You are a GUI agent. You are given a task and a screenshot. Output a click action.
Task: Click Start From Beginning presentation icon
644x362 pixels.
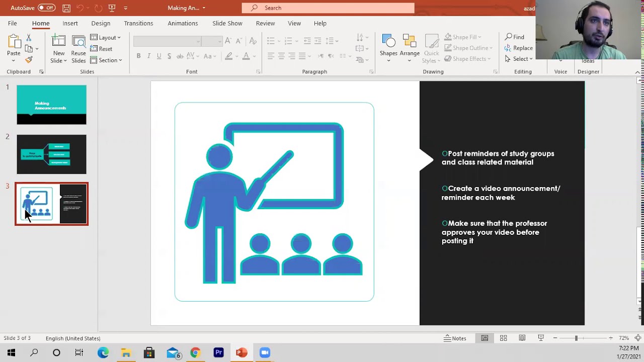[112, 8]
